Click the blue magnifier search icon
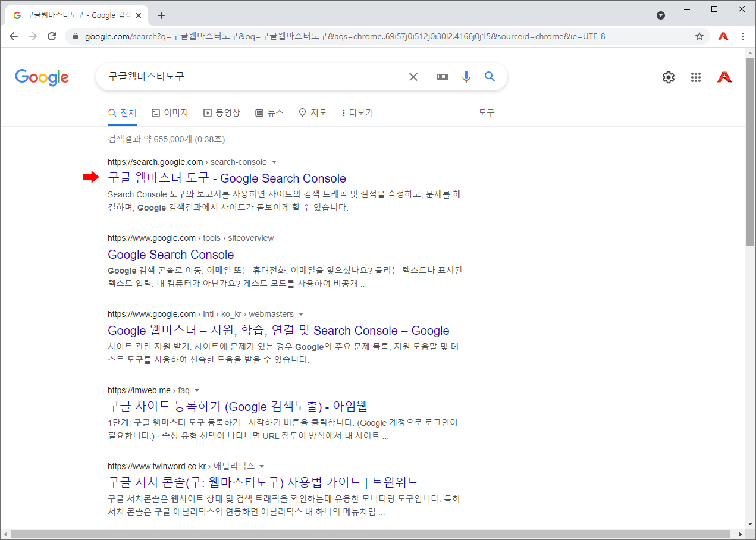Viewport: 756px width, 540px height. [490, 77]
